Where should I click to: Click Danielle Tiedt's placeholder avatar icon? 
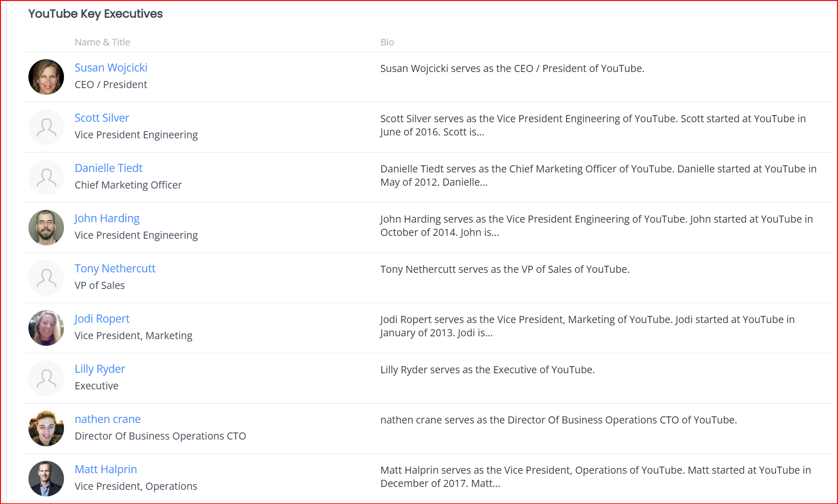pyautogui.click(x=46, y=177)
